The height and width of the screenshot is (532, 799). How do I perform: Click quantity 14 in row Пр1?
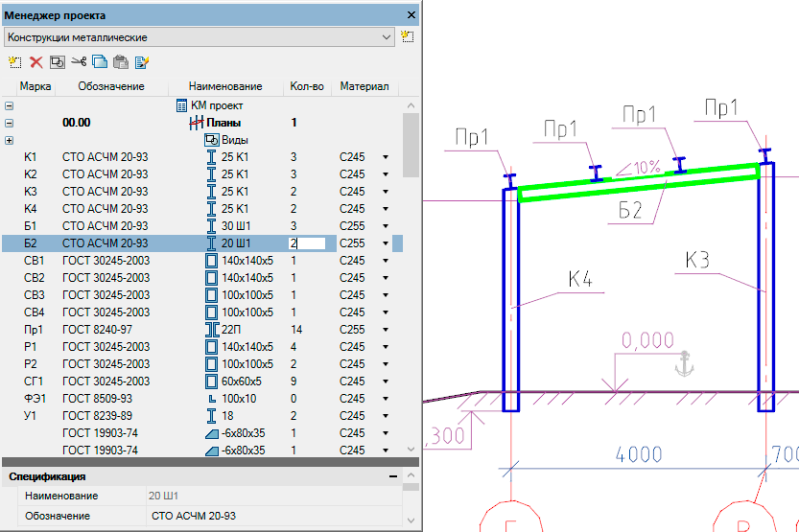(296, 330)
